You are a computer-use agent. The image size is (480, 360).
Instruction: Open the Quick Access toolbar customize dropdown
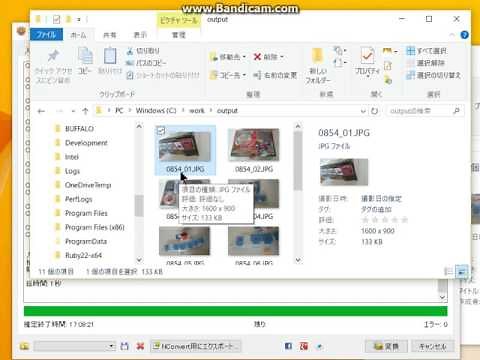[79, 20]
